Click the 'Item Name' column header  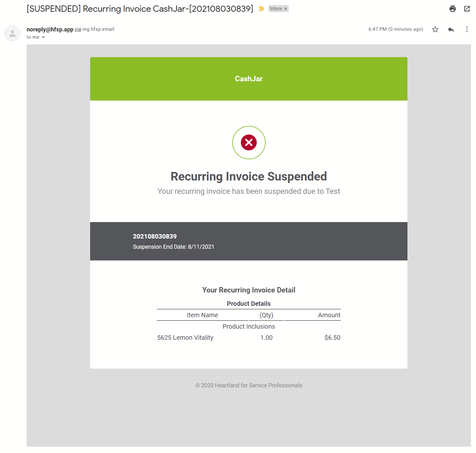[202, 315]
